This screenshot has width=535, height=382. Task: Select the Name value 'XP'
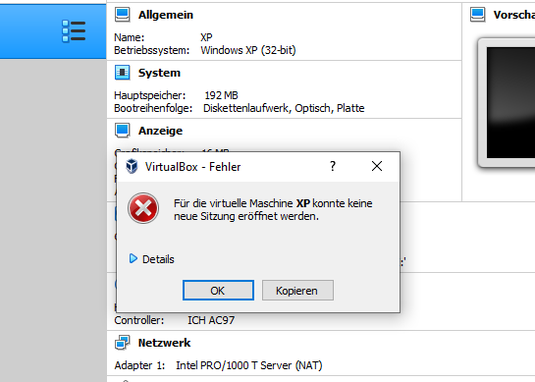click(206, 37)
